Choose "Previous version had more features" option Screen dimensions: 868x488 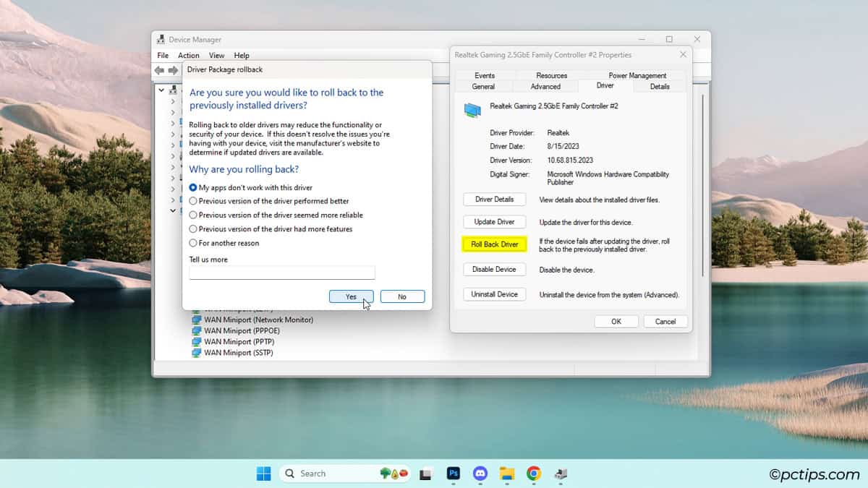pos(271,229)
